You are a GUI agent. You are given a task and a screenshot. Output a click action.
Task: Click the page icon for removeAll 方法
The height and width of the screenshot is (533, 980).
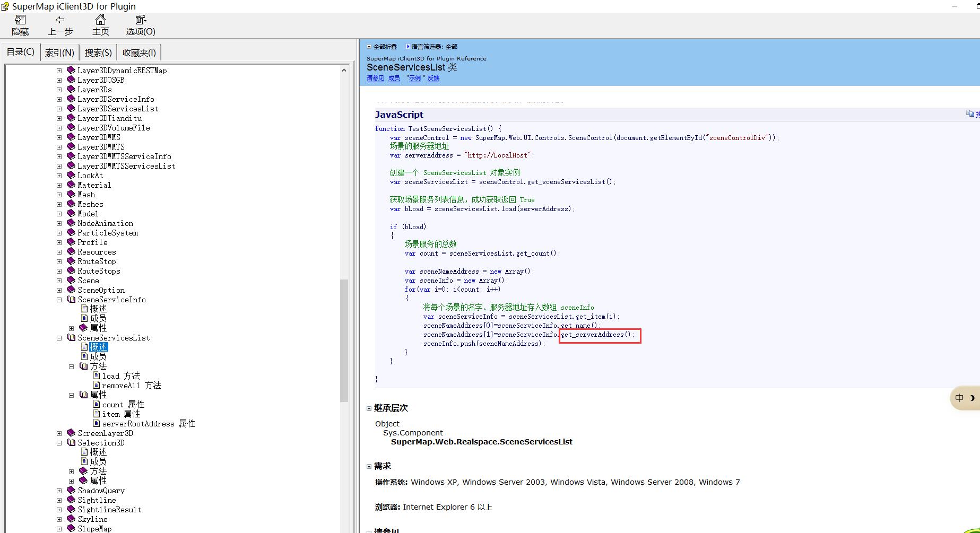tap(97, 386)
